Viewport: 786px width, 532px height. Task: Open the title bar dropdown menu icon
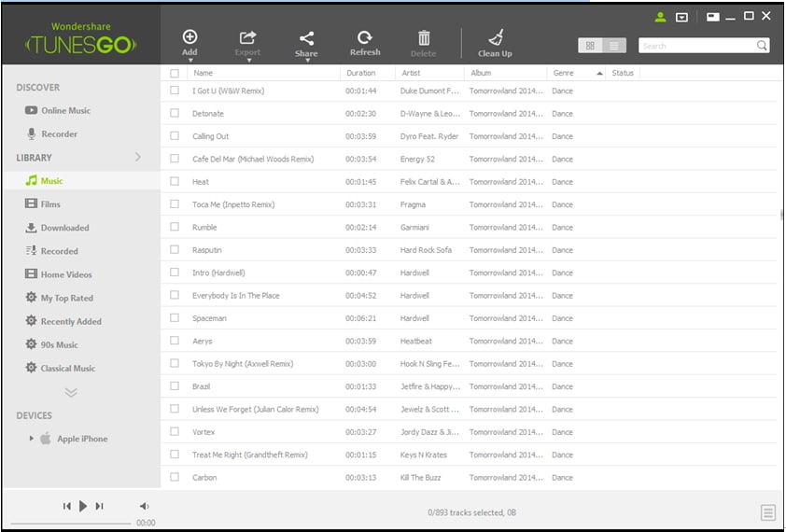pyautogui.click(x=681, y=18)
